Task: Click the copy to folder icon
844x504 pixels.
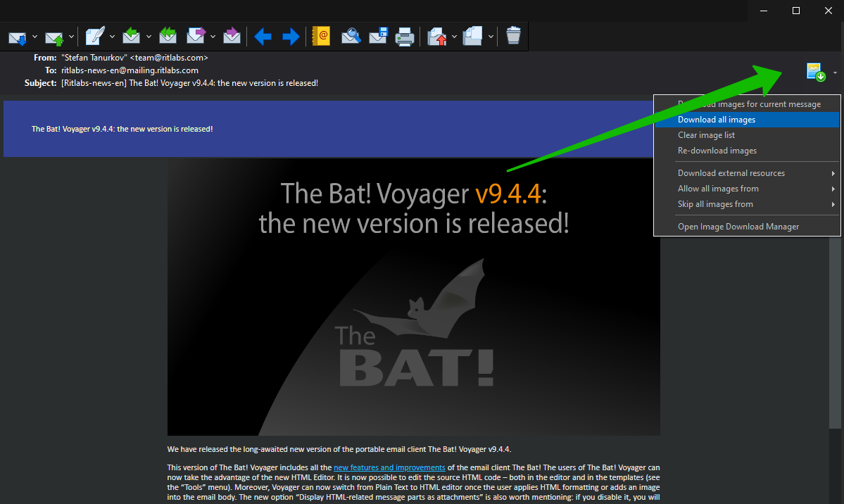Action: click(x=472, y=36)
